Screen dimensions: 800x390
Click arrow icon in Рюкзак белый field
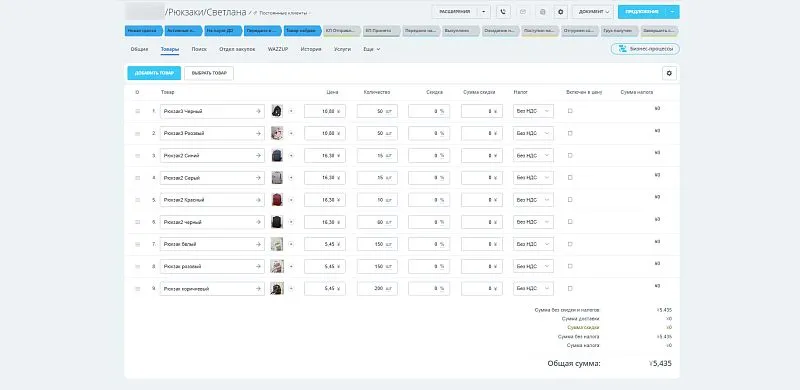258,244
